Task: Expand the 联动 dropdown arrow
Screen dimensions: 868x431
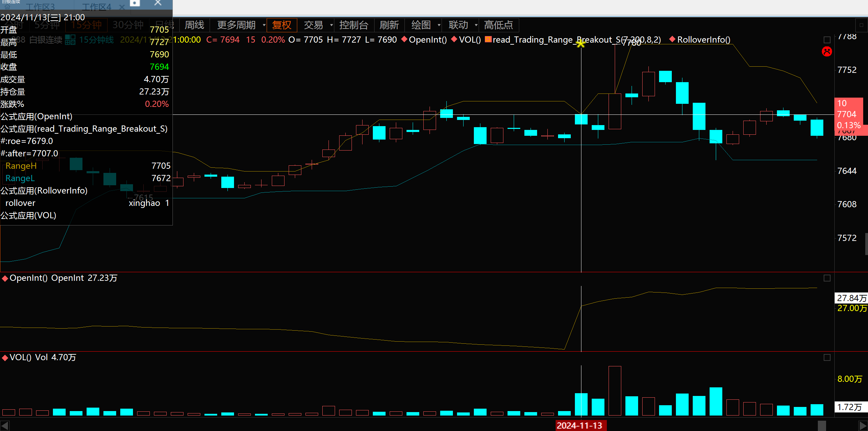Action: (476, 25)
